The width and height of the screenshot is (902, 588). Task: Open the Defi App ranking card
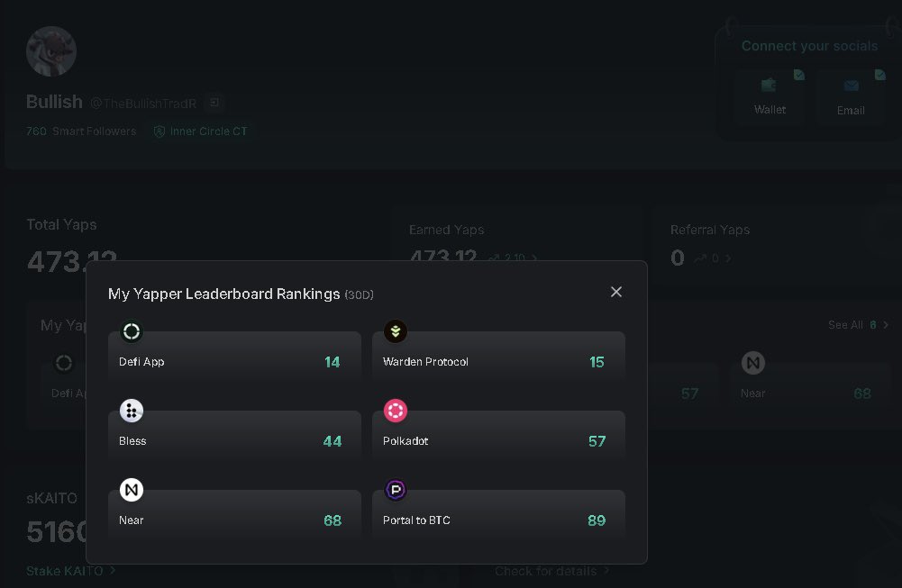[234, 356]
